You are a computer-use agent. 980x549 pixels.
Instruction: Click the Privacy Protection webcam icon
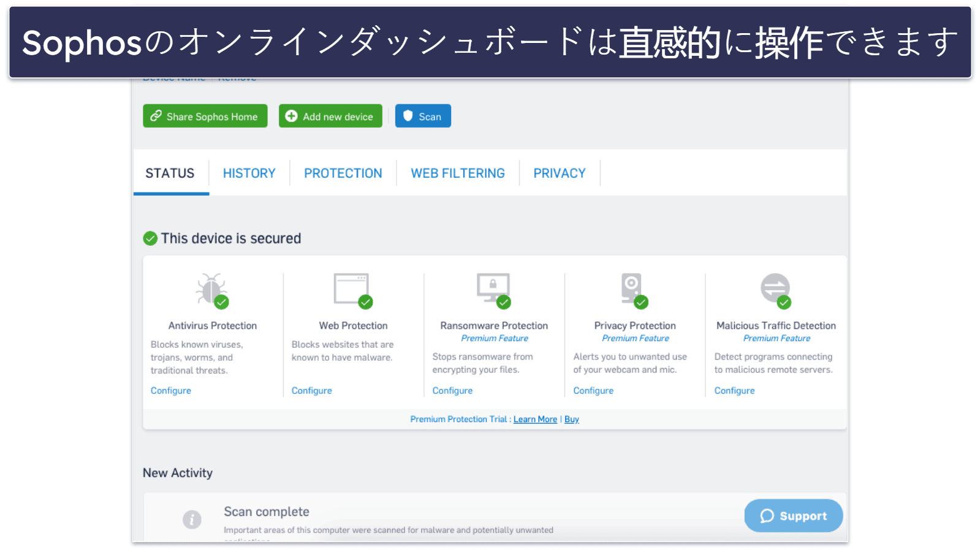tap(634, 290)
